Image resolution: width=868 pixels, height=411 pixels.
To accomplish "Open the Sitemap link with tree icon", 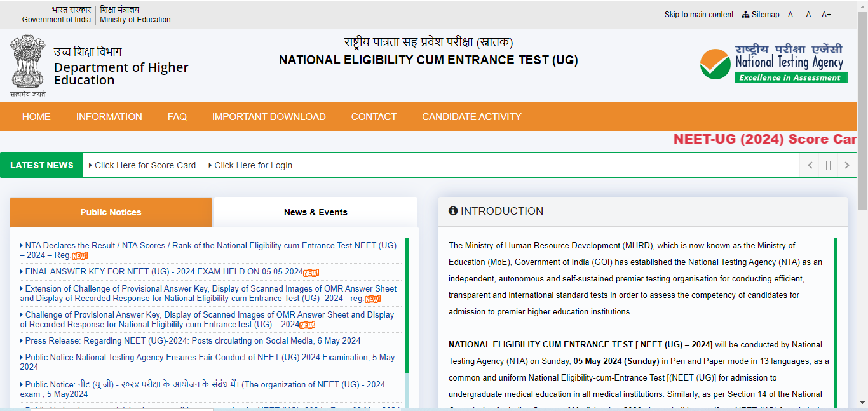I will click(761, 15).
